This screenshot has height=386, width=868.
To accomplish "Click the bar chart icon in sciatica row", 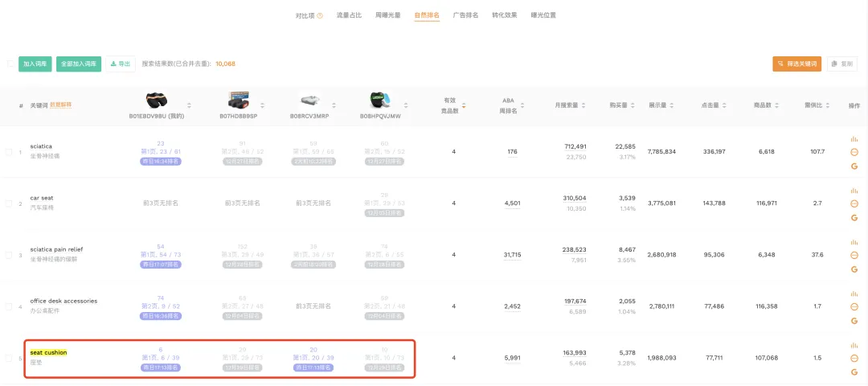I will [x=854, y=139].
